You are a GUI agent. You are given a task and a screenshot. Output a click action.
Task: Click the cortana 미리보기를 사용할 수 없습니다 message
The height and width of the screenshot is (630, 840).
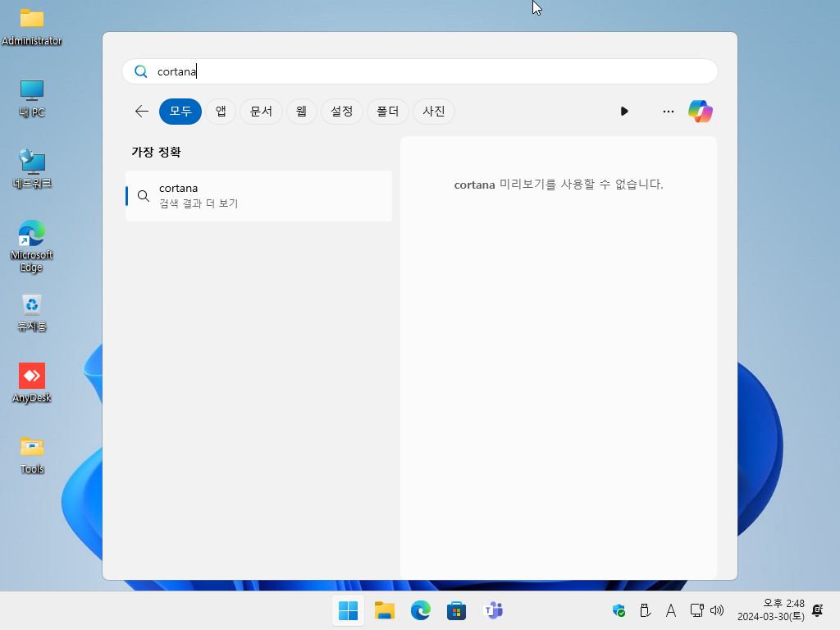(559, 185)
